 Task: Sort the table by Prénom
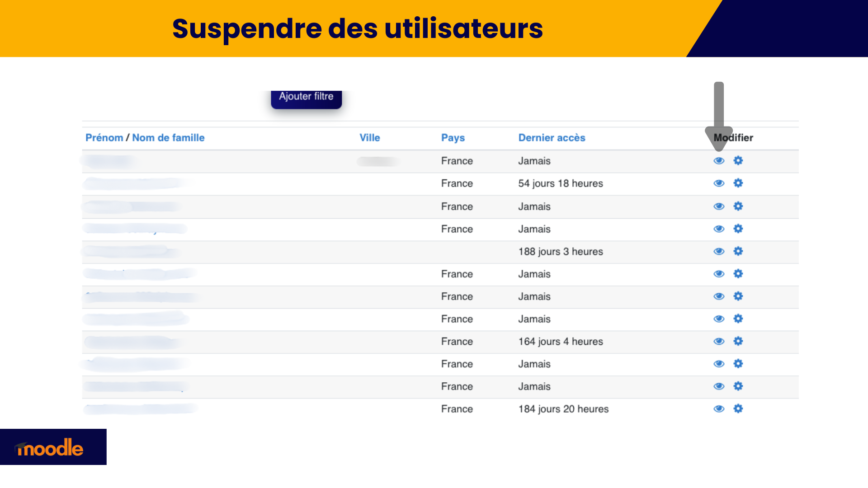pyautogui.click(x=104, y=138)
